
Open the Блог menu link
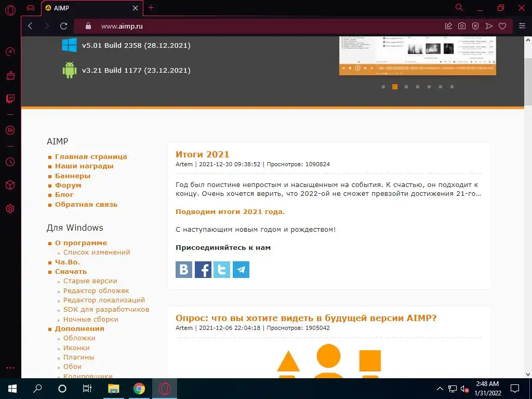point(64,195)
